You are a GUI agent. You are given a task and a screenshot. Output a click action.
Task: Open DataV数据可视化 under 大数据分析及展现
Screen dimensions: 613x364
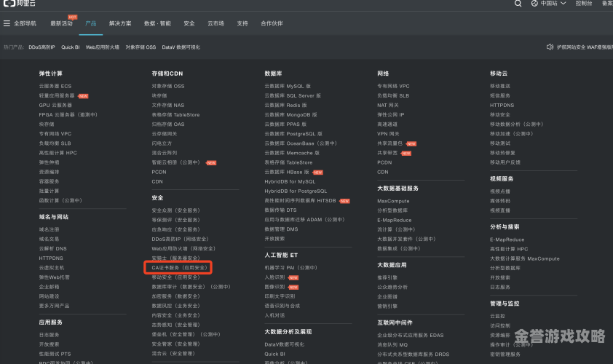coord(284,344)
